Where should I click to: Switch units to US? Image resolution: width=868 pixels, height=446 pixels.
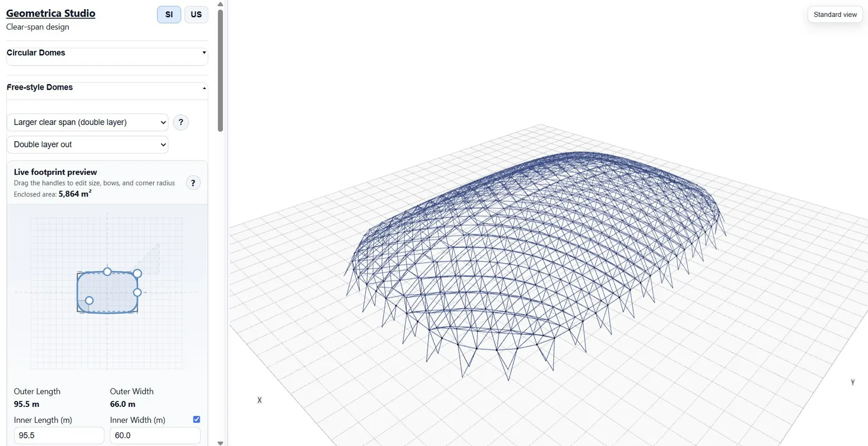(x=196, y=15)
